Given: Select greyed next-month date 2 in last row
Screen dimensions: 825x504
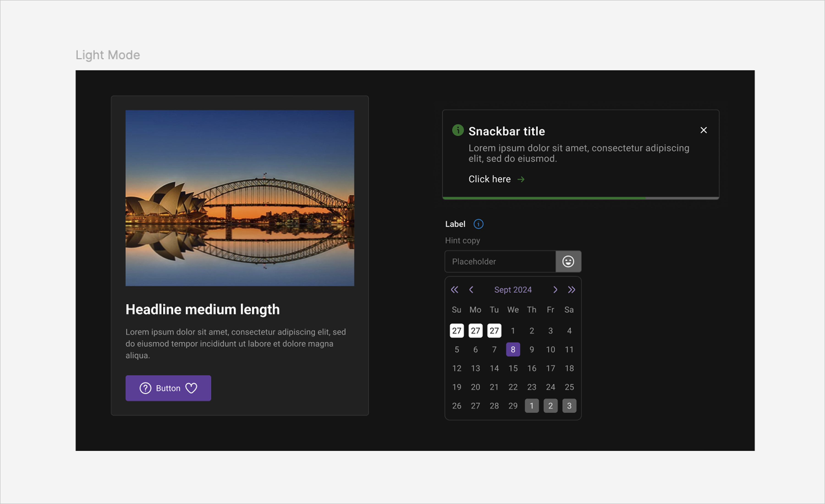Looking at the screenshot, I should click(x=550, y=406).
